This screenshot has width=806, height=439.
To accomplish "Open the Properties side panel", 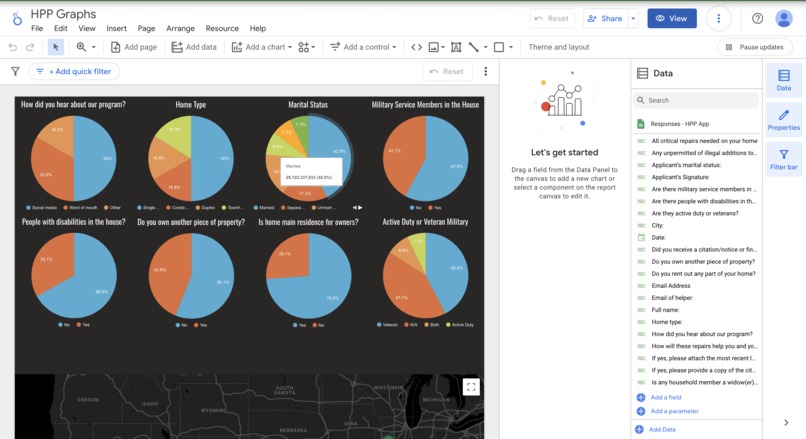I will 783,120.
